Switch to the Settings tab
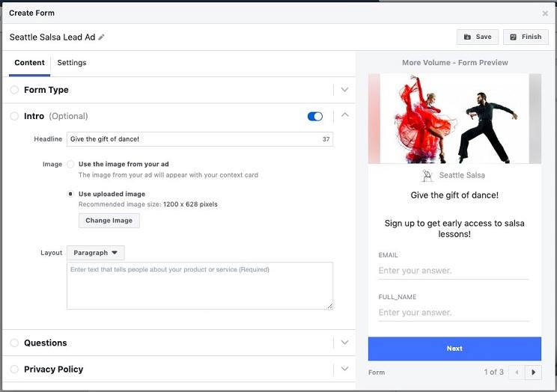Screen dimensions: 557x392 click(x=72, y=63)
